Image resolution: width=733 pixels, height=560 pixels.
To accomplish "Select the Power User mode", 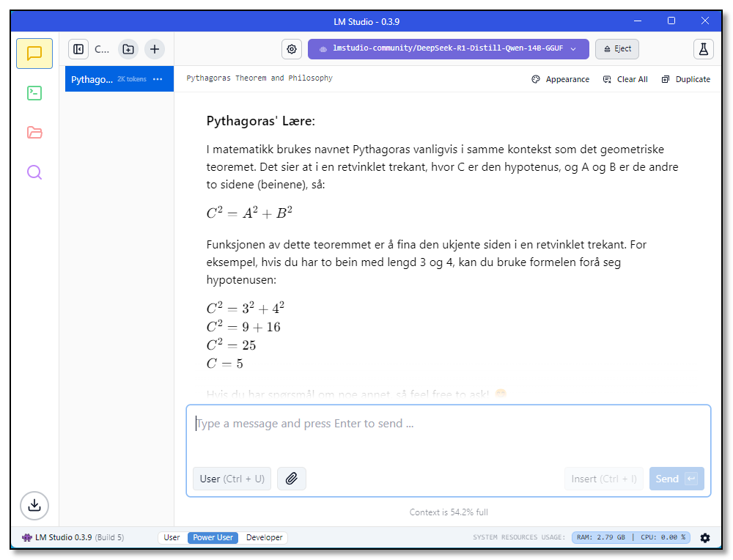I will click(213, 537).
